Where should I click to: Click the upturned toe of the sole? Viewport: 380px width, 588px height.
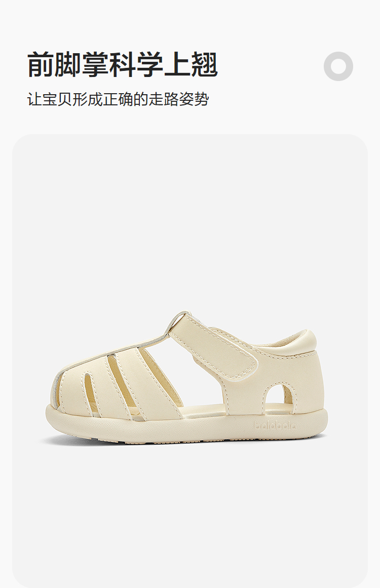coord(57,417)
